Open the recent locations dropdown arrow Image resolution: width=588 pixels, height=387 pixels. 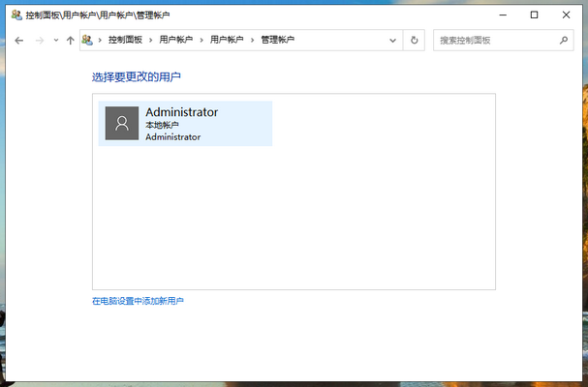coord(55,41)
